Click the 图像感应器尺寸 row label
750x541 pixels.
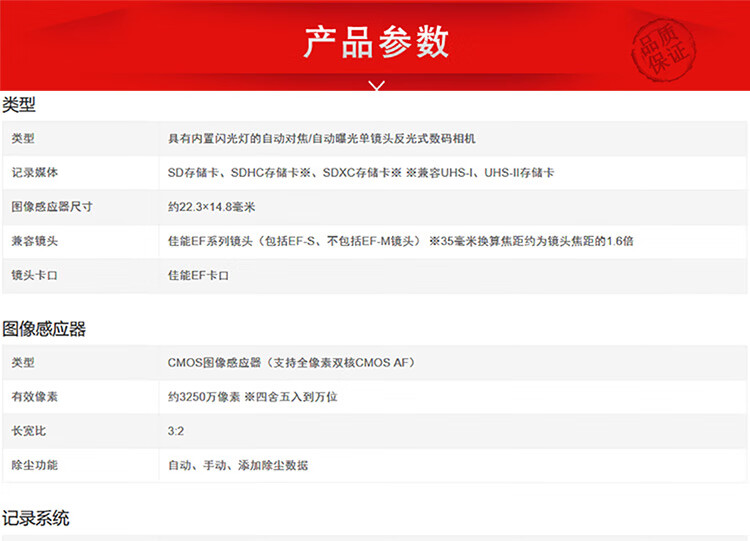(x=52, y=206)
